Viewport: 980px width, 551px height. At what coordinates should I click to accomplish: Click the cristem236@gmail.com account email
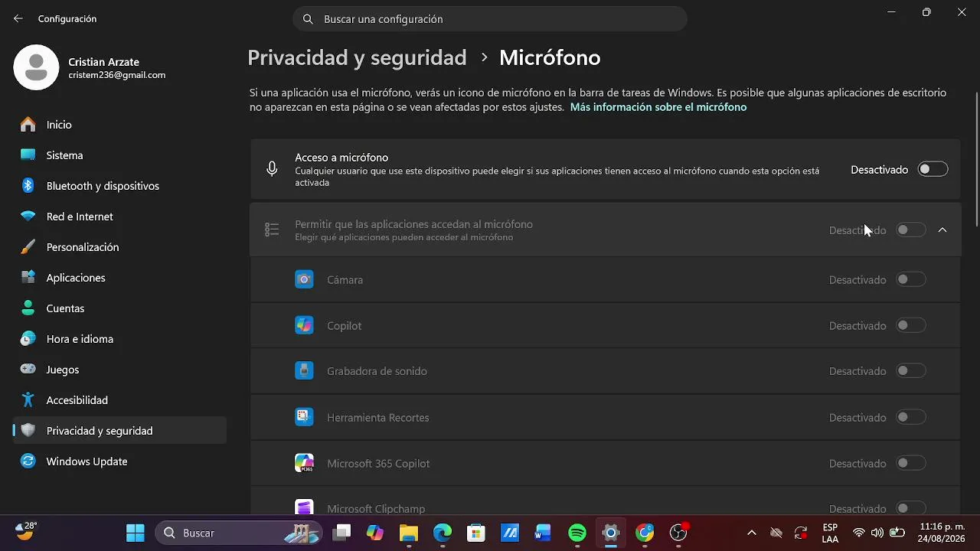117,75
